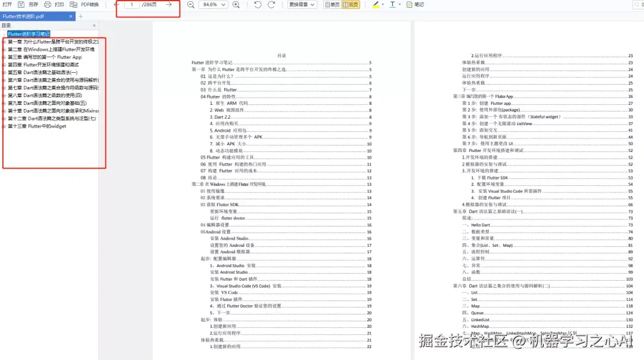Open a new tab with plus button
This screenshot has height=360, width=644.
[80, 17]
